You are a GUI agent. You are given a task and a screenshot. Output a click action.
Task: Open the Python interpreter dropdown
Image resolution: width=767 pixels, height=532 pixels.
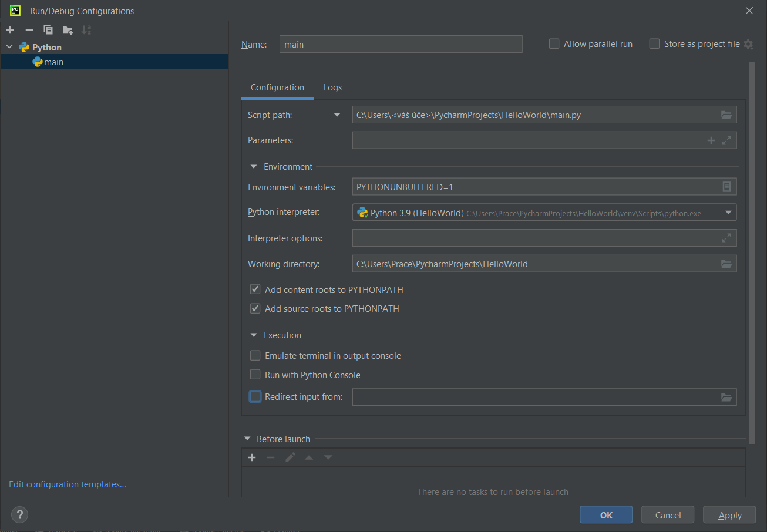[728, 213]
